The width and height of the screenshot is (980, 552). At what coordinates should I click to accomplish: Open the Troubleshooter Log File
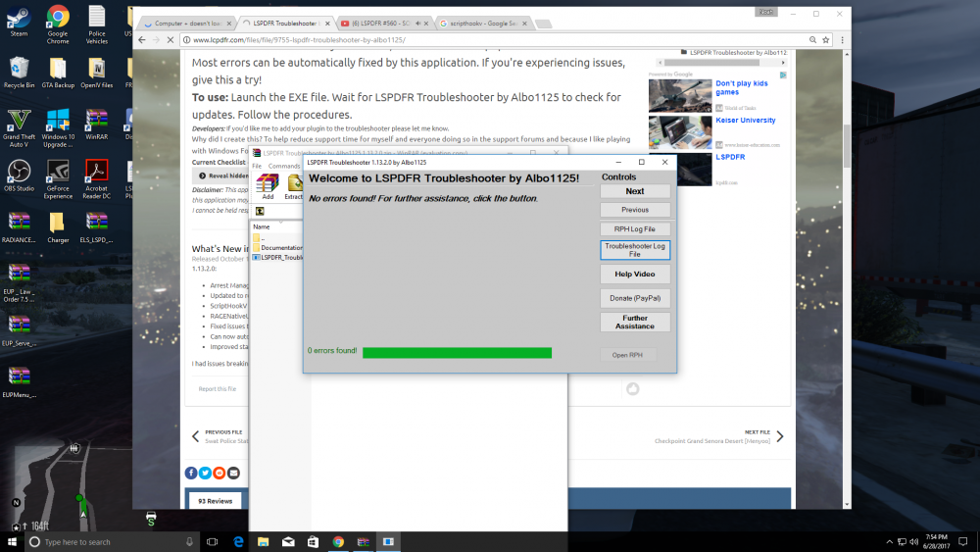(x=635, y=250)
